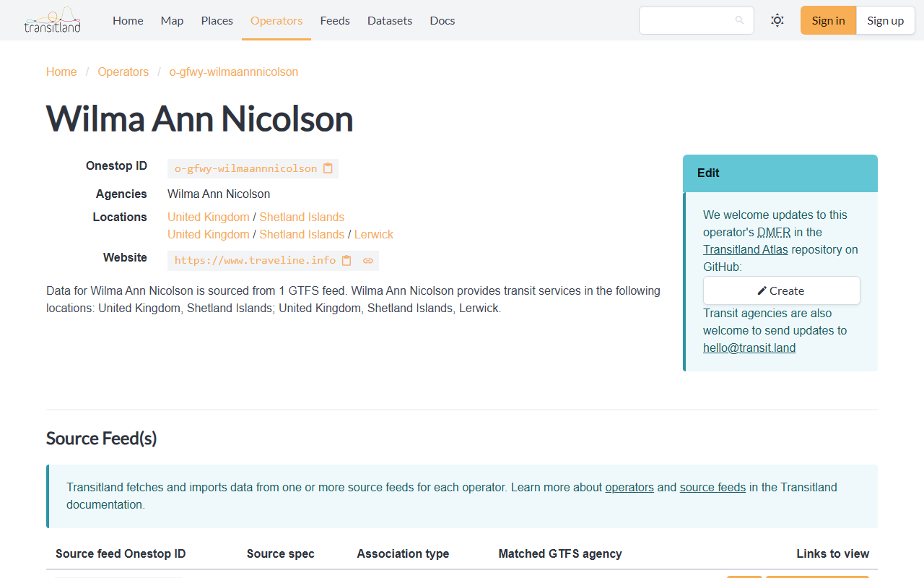Open the Map nav item
This screenshot has height=578, width=924.
pyautogui.click(x=172, y=20)
